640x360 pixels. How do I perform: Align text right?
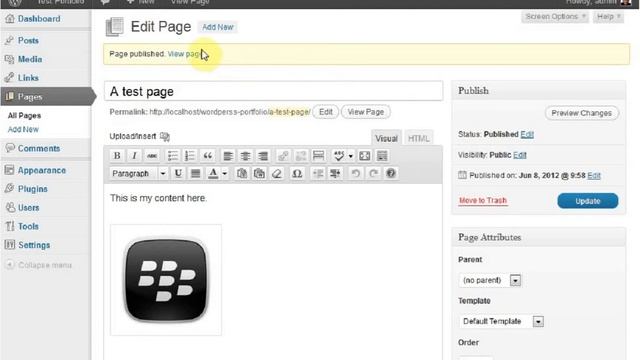[x=263, y=156]
